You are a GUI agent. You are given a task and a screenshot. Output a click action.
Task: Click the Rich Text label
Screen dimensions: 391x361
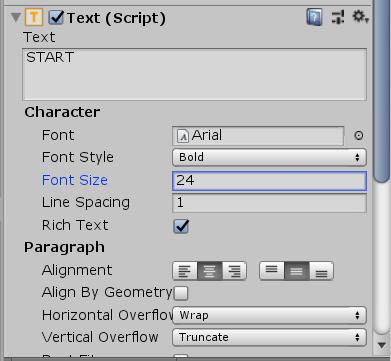tap(75, 225)
